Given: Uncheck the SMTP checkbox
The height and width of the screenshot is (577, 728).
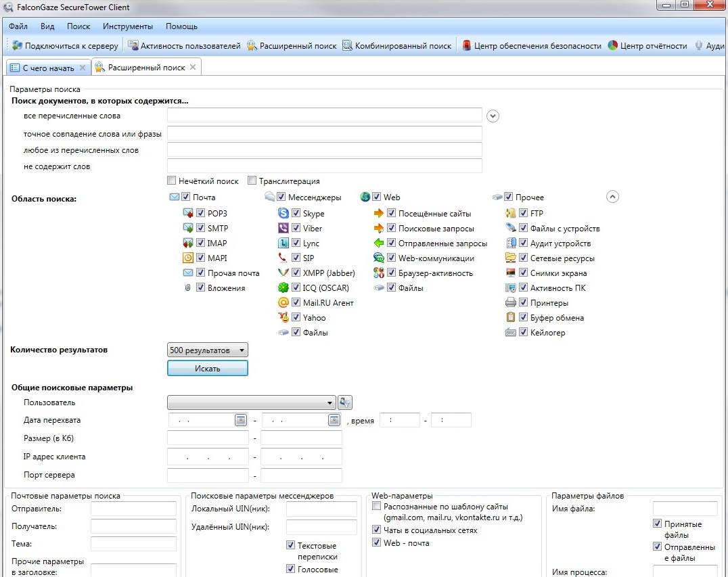Looking at the screenshot, I should (200, 227).
